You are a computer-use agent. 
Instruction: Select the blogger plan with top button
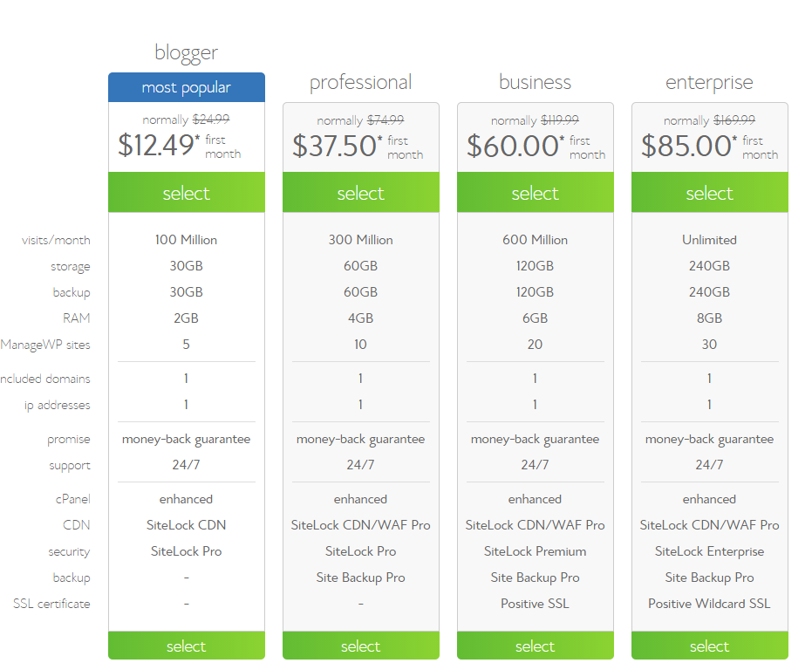point(186,192)
